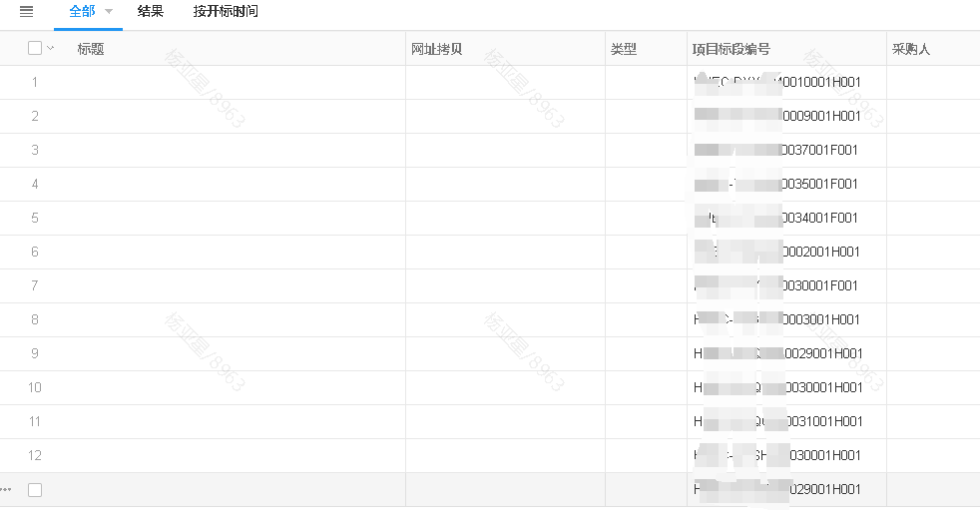Expand the arrow beside the 全部 tab

click(x=108, y=12)
